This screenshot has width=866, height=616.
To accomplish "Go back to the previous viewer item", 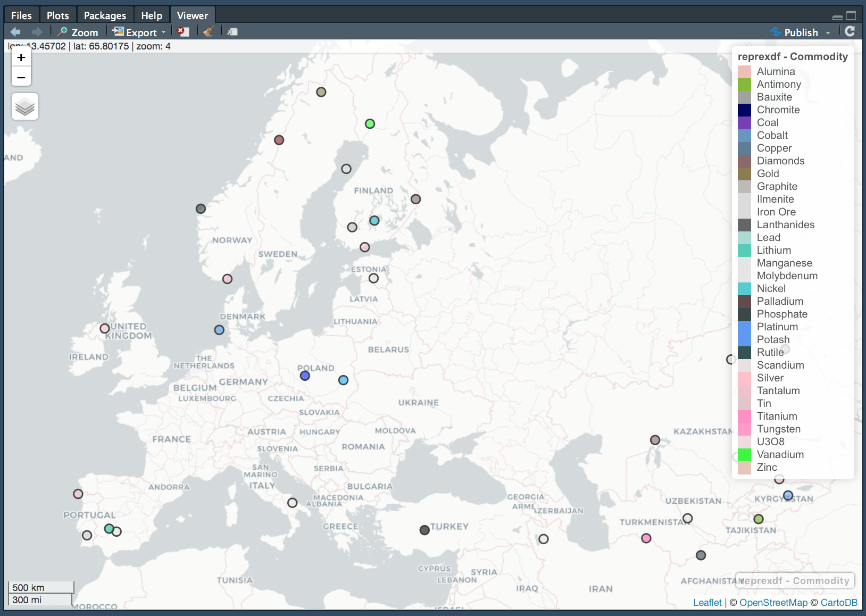I will tap(15, 32).
